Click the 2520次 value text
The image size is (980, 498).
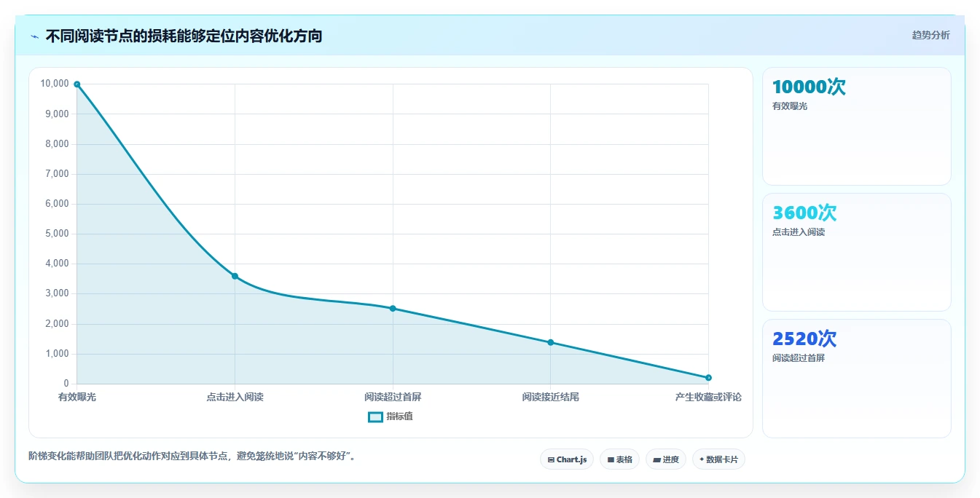tap(804, 339)
